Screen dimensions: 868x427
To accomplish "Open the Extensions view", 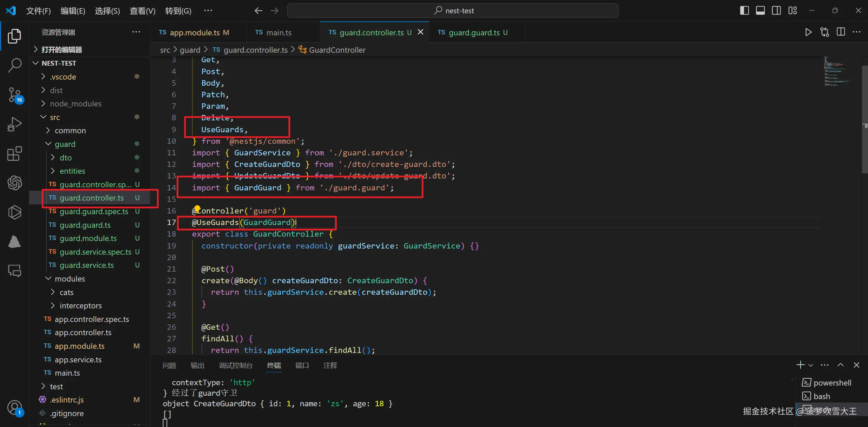I will (x=14, y=154).
